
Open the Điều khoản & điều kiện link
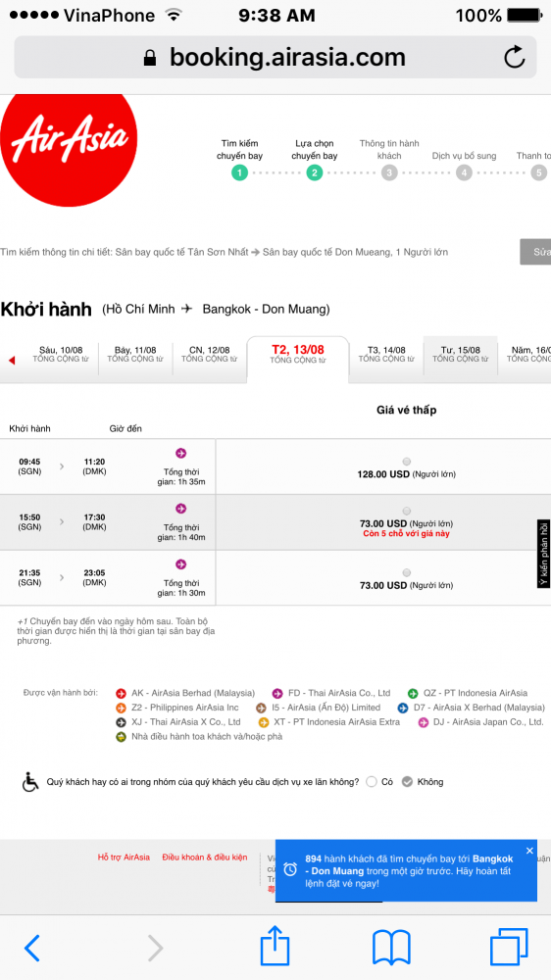pos(205,857)
